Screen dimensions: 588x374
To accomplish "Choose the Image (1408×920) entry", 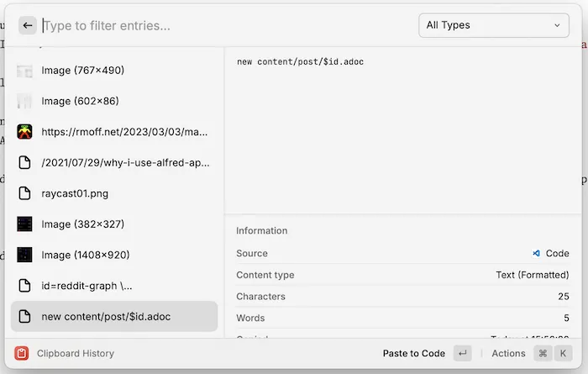I will (113, 255).
